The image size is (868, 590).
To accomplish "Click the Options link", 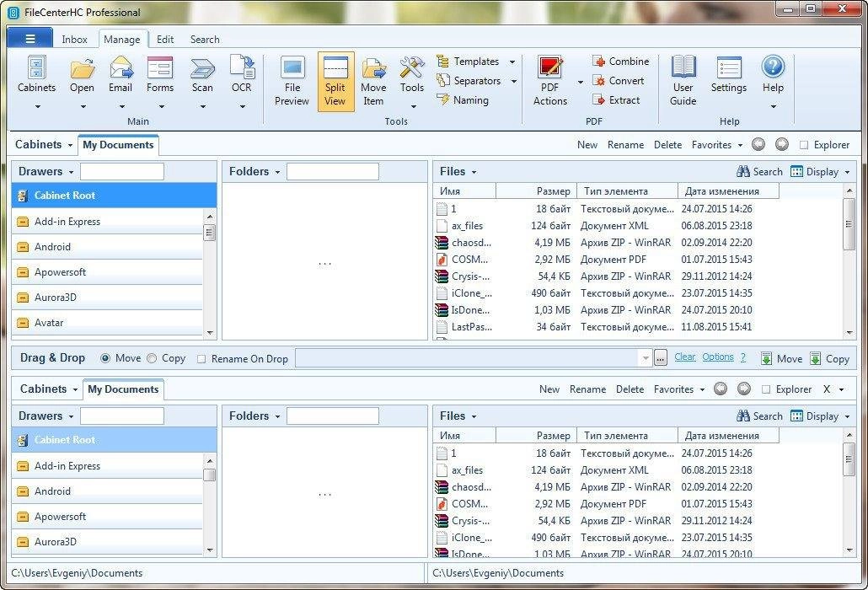I will pyautogui.click(x=718, y=357).
